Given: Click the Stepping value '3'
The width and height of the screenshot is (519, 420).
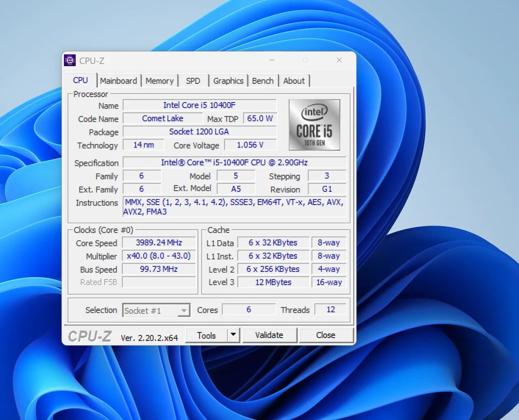Looking at the screenshot, I should point(327,176).
